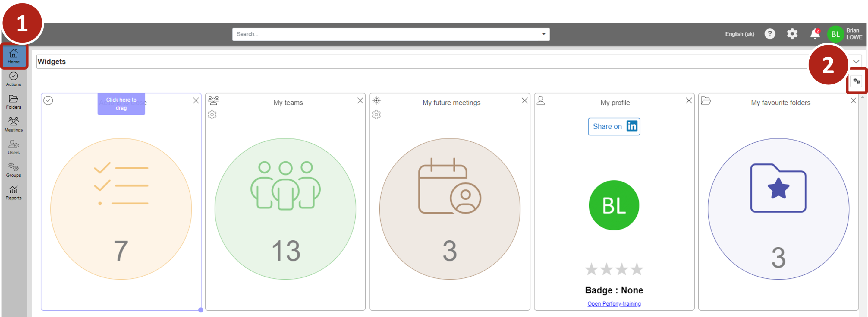Open Users section in sidebar
The width and height of the screenshot is (868, 317).
click(14, 147)
